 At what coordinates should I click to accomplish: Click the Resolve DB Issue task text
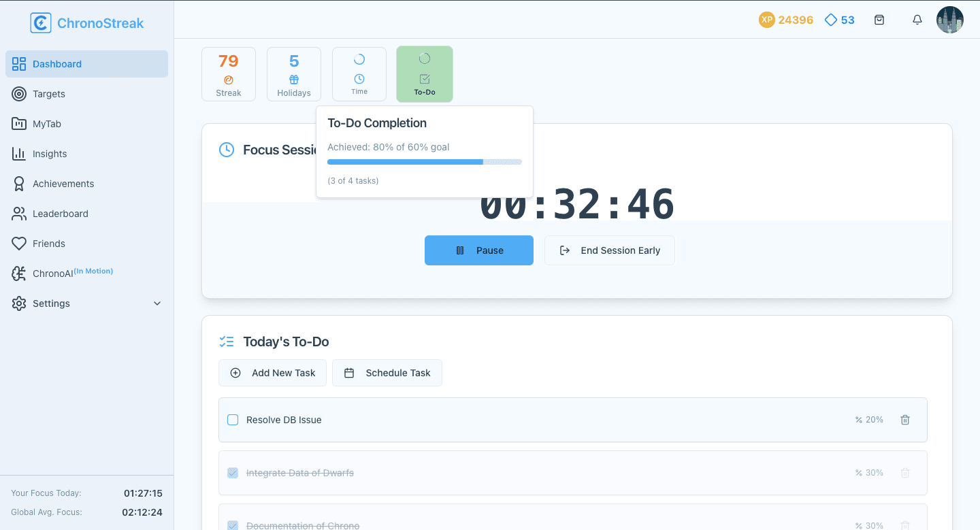pos(284,420)
